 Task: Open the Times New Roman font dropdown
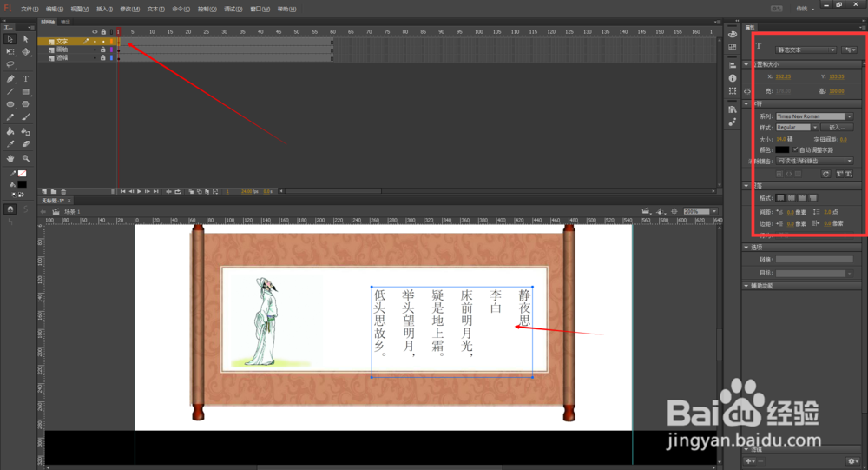pos(814,116)
